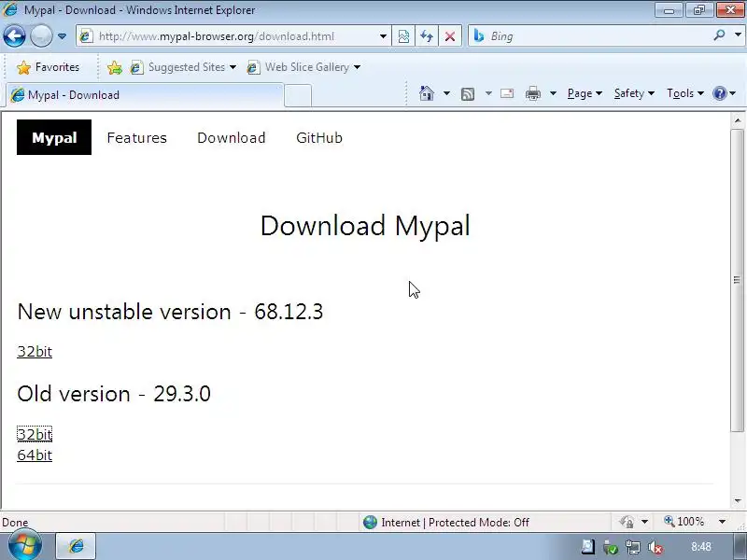Viewport: 747px width, 560px height.
Task: Click the magnifier search icon
Action: 719,35
